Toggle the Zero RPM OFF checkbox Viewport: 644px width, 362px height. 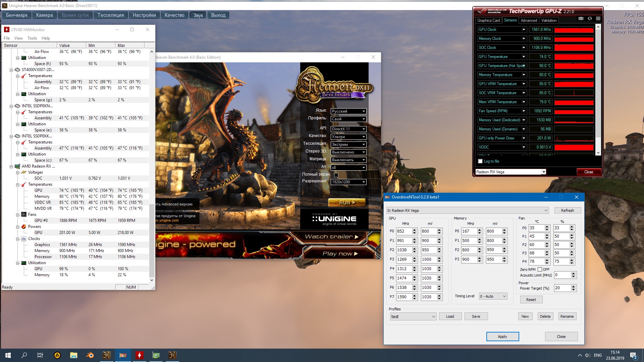pos(540,269)
